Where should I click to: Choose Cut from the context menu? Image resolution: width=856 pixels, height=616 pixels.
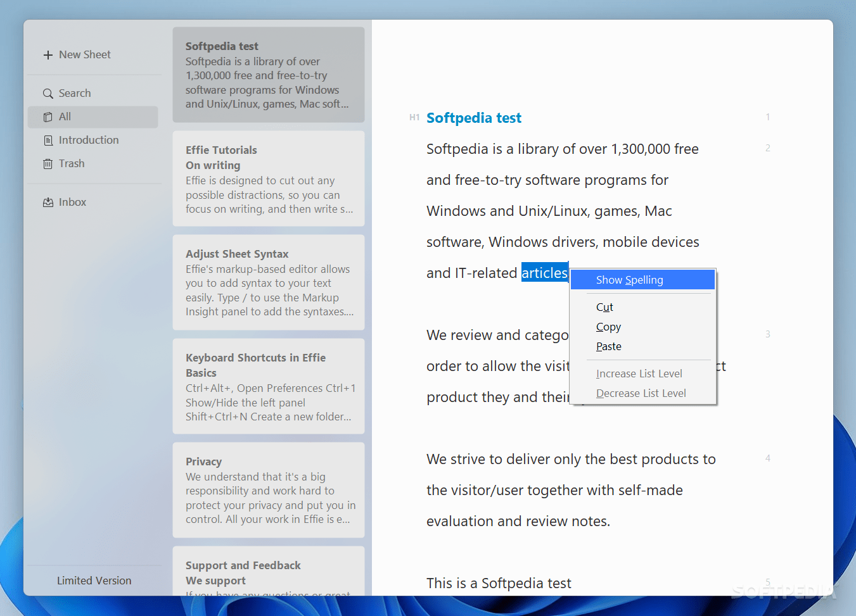pos(642,307)
